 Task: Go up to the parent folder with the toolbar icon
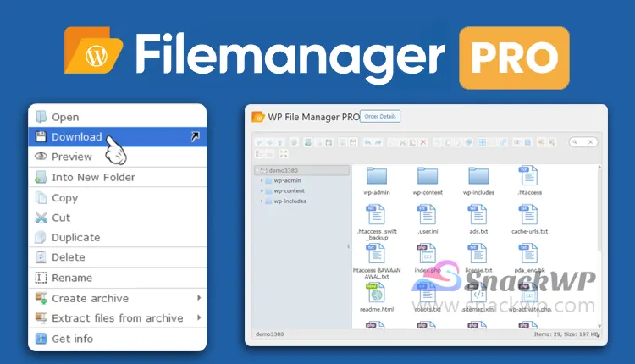280,142
